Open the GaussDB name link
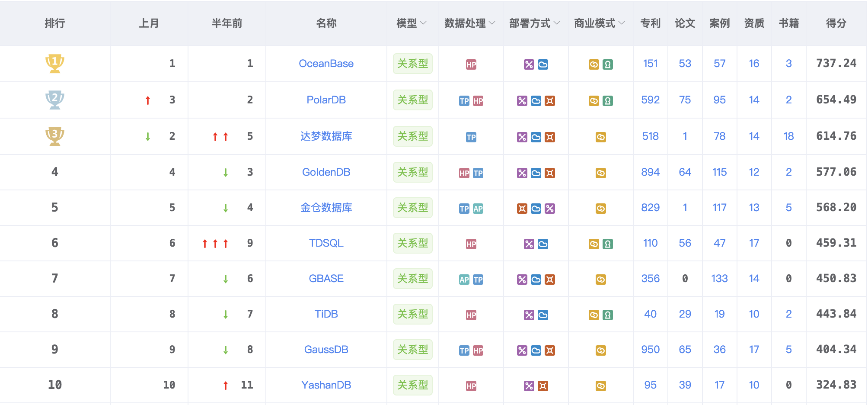The width and height of the screenshot is (868, 405). [326, 350]
